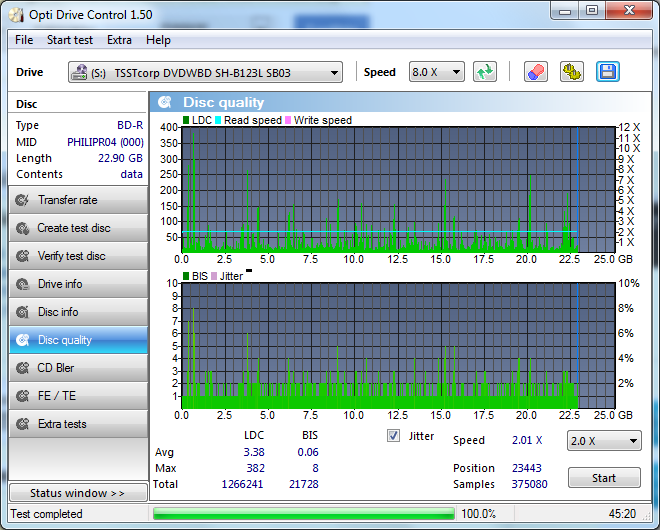
Task: Click the Position value 23443
Action: [x=527, y=469]
